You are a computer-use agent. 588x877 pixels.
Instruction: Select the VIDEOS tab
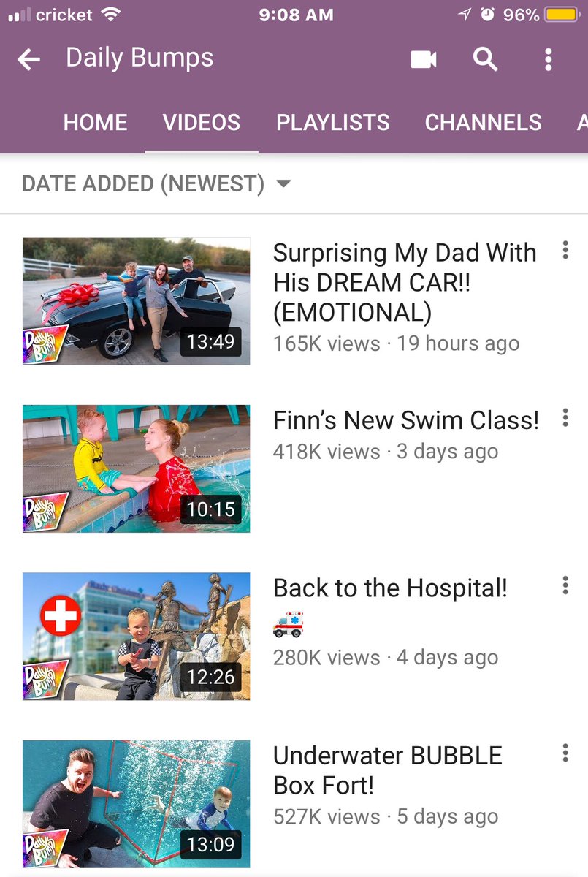pos(202,122)
